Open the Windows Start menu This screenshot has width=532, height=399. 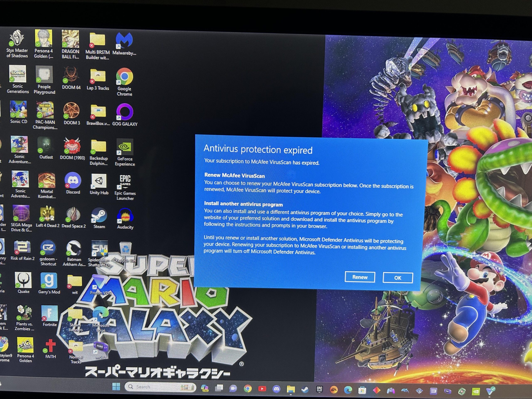point(116,387)
